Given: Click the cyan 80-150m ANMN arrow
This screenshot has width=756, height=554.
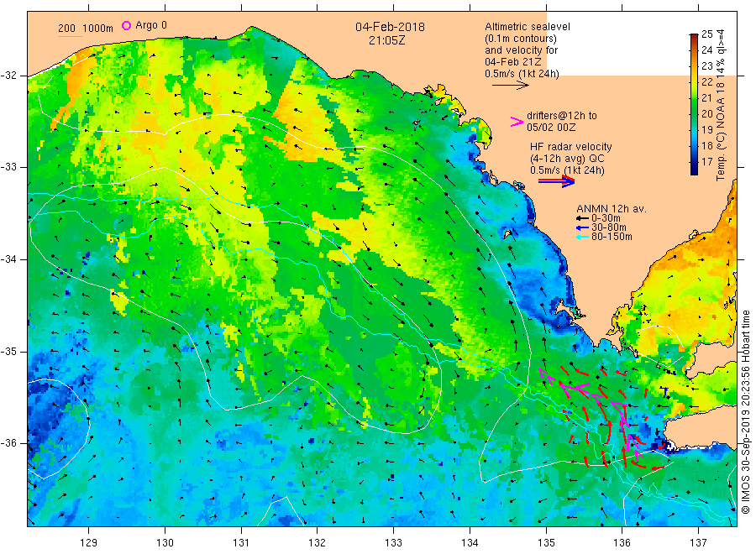Looking at the screenshot, I should [583, 237].
